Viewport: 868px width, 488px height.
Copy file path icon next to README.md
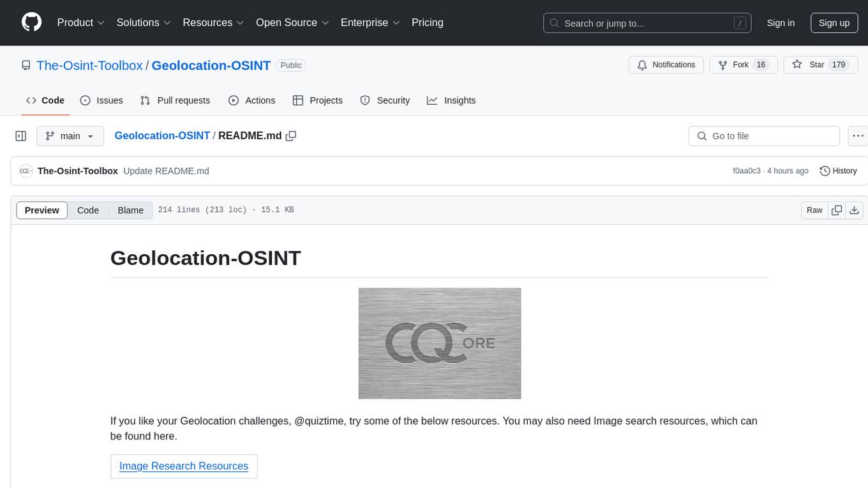click(291, 136)
